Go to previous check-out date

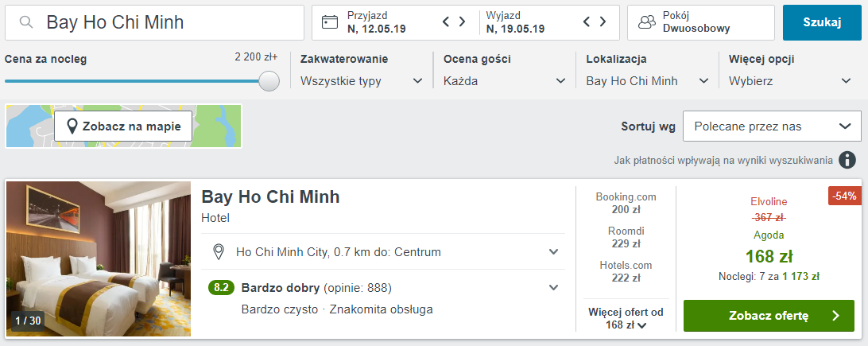(x=587, y=21)
